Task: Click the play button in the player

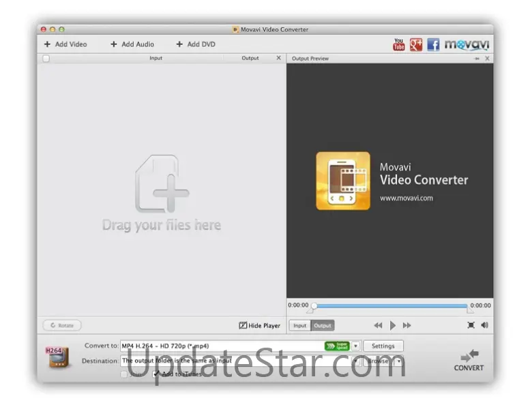Action: 393,326
